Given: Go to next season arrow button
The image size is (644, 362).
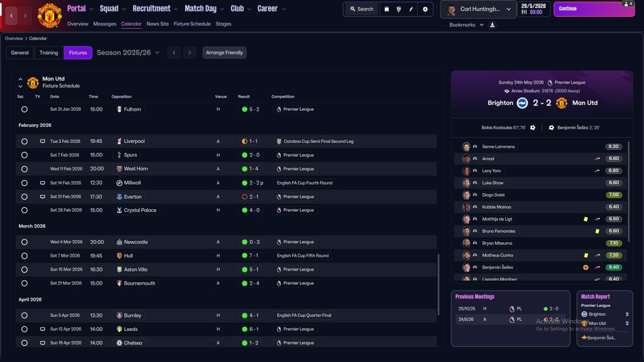Looking at the screenshot, I should point(190,53).
